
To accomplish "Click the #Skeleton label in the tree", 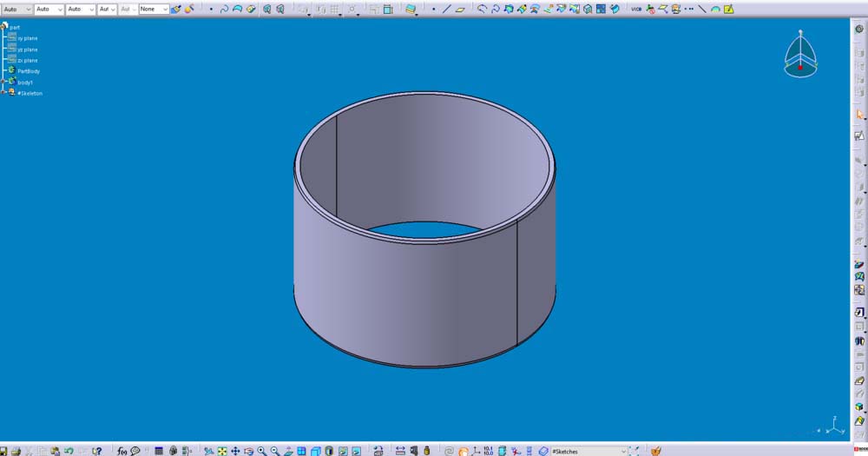I will (x=30, y=93).
